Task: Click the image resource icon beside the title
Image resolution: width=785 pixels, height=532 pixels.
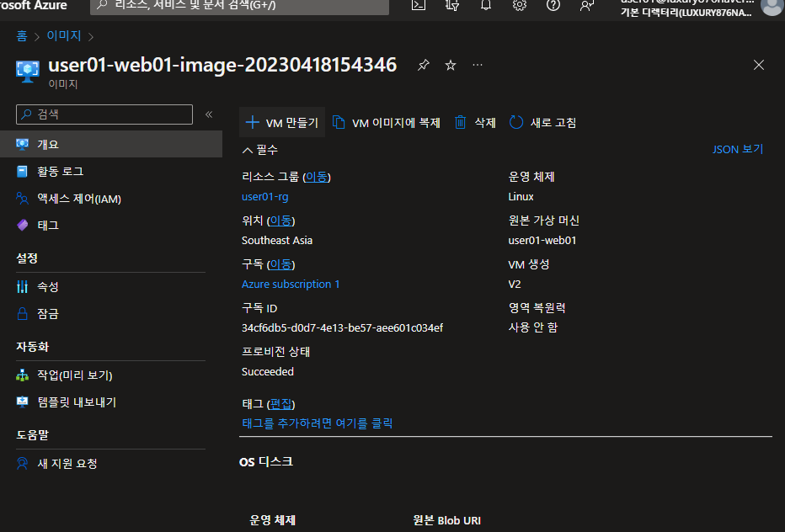Action: tap(28, 72)
